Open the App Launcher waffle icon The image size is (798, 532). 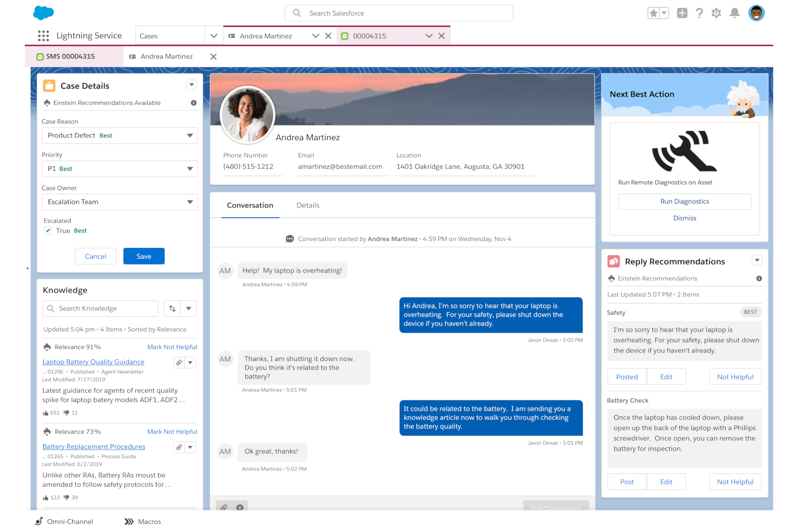pyautogui.click(x=43, y=36)
